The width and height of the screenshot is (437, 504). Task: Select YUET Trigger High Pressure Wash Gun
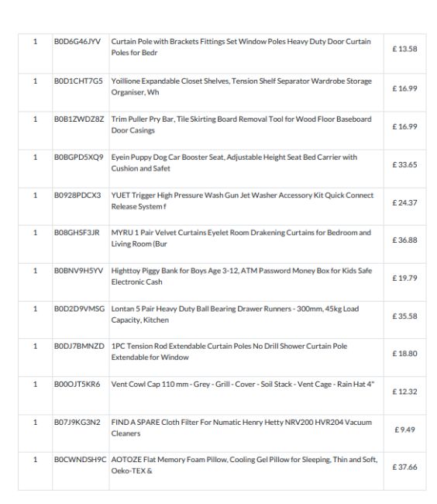[242, 201]
